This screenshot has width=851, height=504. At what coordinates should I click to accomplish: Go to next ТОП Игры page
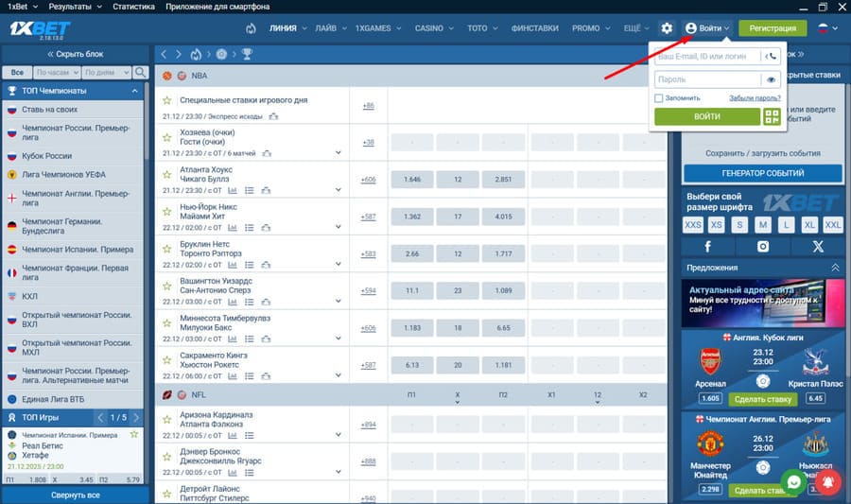136,417
